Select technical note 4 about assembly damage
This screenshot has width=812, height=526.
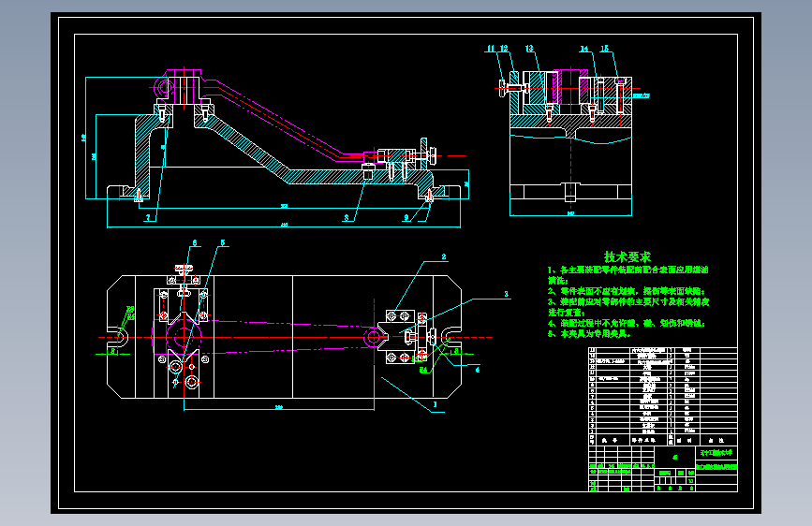(626, 323)
